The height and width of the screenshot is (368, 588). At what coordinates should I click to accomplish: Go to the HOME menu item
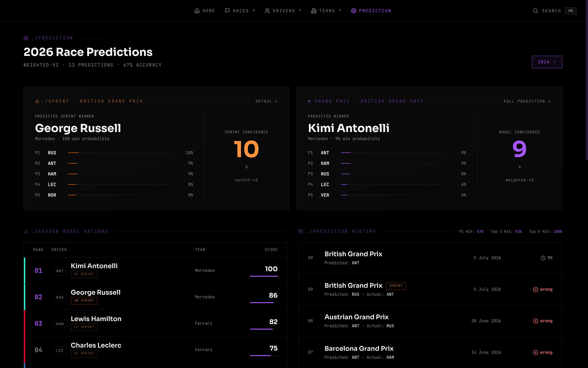pyautogui.click(x=205, y=11)
